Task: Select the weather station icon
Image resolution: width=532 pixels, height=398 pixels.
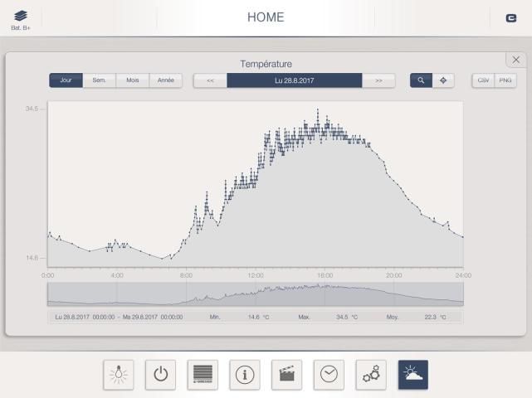Action: point(413,375)
